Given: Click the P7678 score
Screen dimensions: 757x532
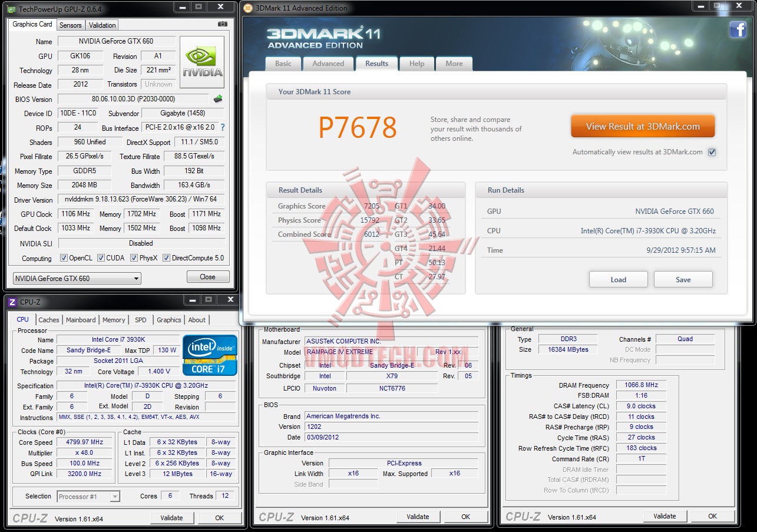Looking at the screenshot, I should coord(358,127).
